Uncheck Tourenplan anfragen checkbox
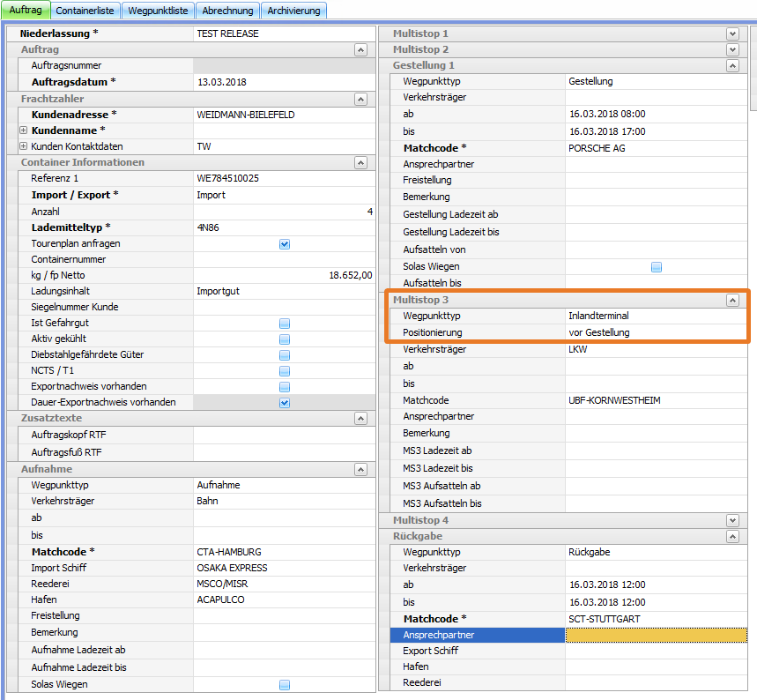757x700 pixels. click(x=285, y=244)
